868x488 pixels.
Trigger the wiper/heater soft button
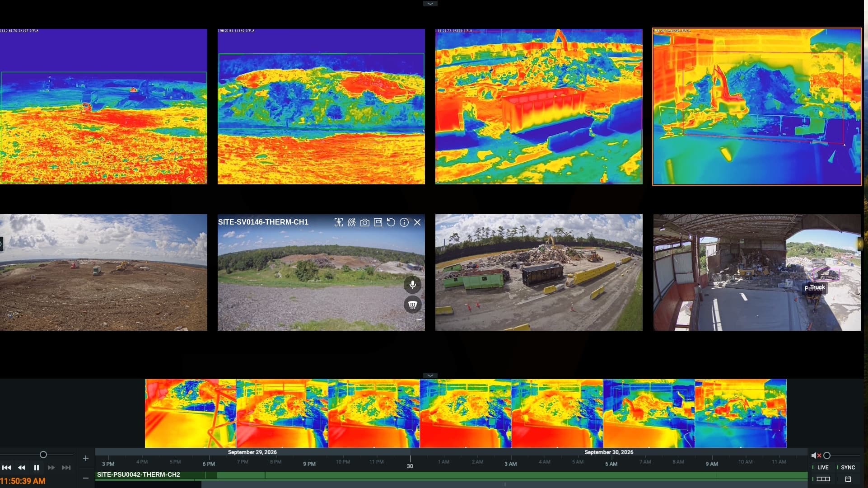[412, 305]
